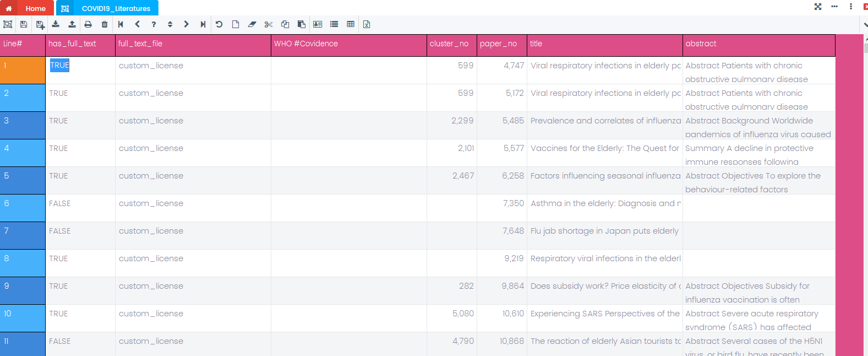Click the highlighted TRUE cell in row 1
This screenshot has height=356, width=868.
pyautogui.click(x=59, y=66)
